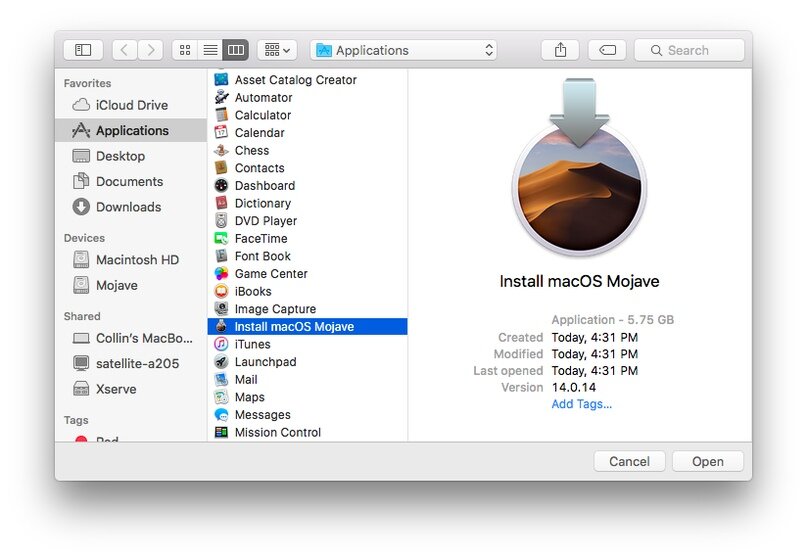Click the iBooks app icon
This screenshot has width=807, height=559.
pos(221,291)
